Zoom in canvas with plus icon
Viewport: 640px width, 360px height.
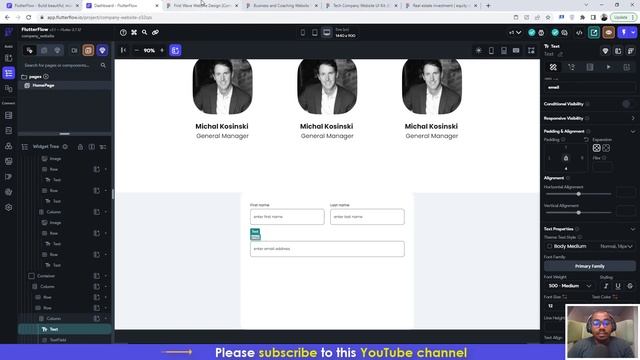(162, 50)
